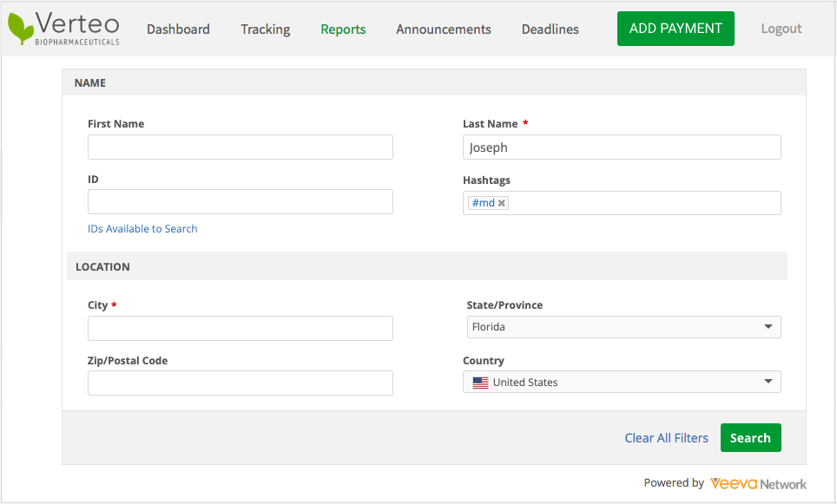This screenshot has height=504, width=837.
Task: Select the Reports navigation tab
Action: pos(343,29)
